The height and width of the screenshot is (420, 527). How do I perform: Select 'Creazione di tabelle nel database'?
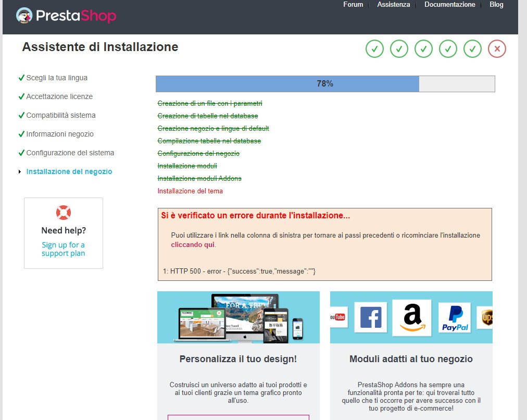pyautogui.click(x=208, y=116)
